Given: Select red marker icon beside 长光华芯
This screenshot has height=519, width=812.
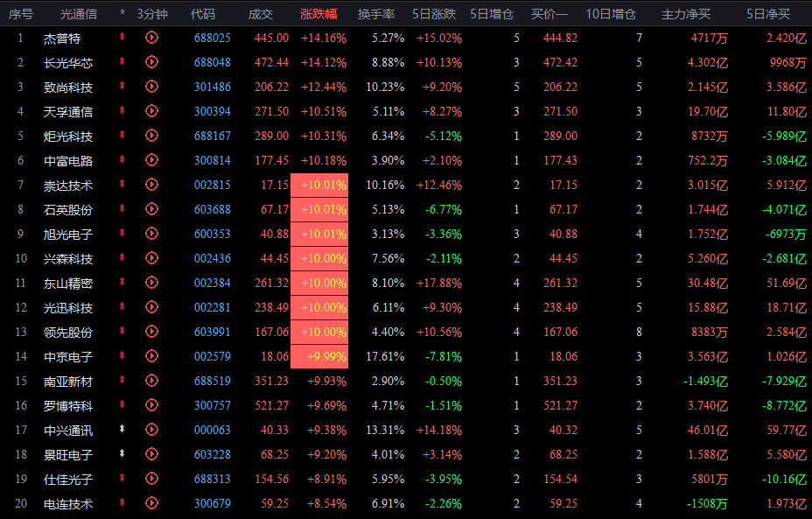Looking at the screenshot, I should point(122,61).
